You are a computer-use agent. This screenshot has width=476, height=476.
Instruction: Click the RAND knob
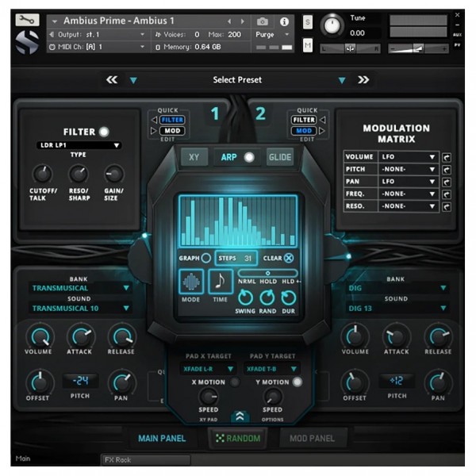click(267, 297)
